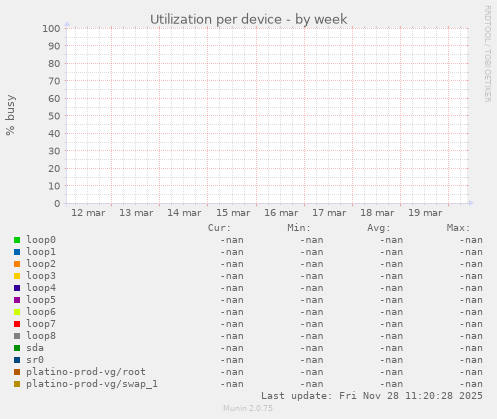Click the loop1 blue color swatch
Screen dimensions: 497x419
pos(17,252)
